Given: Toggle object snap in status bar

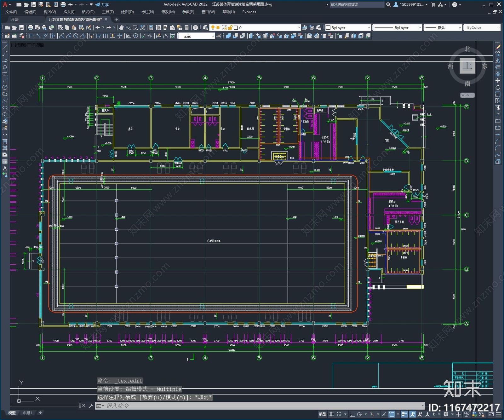Looking at the screenshot, I should pyautogui.click(x=392, y=414).
